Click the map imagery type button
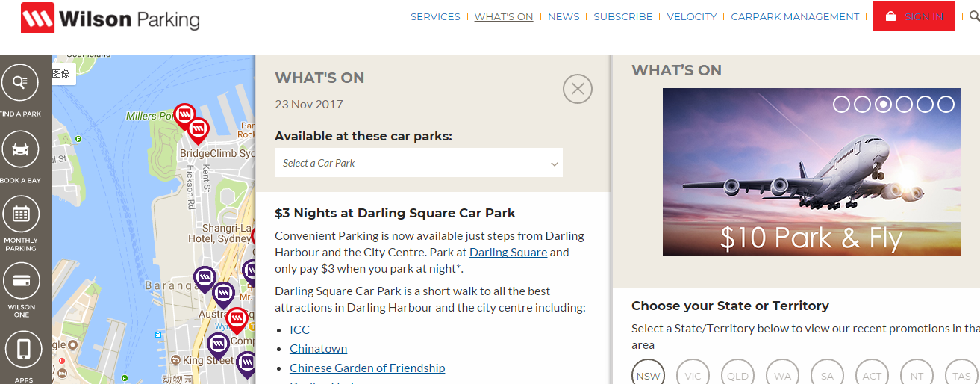This screenshot has height=384, width=980. point(63,75)
